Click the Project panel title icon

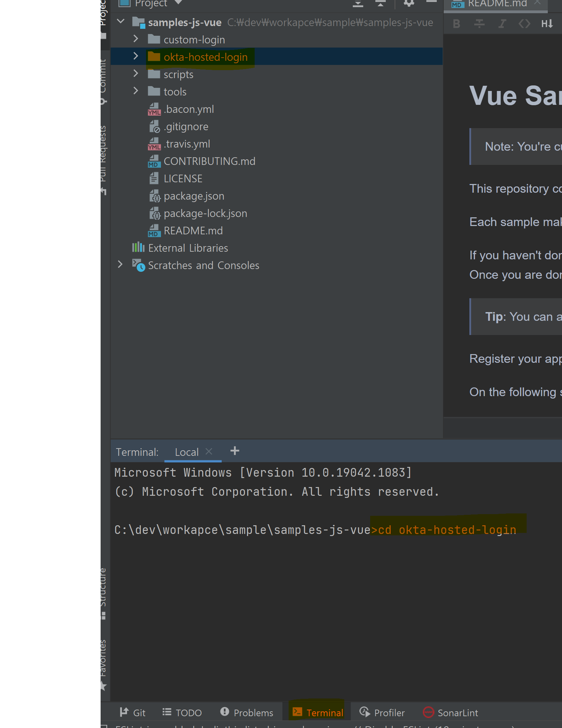[x=124, y=3]
